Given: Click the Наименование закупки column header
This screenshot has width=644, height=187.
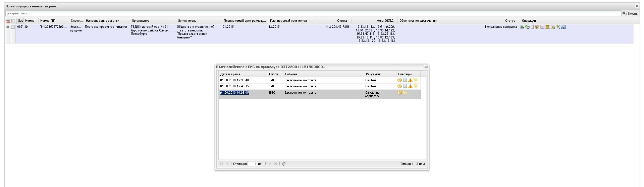Looking at the screenshot, I should 107,21.
